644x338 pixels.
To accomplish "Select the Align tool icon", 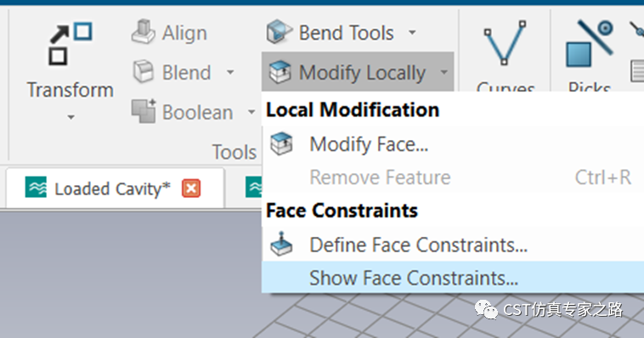I will click(x=144, y=31).
